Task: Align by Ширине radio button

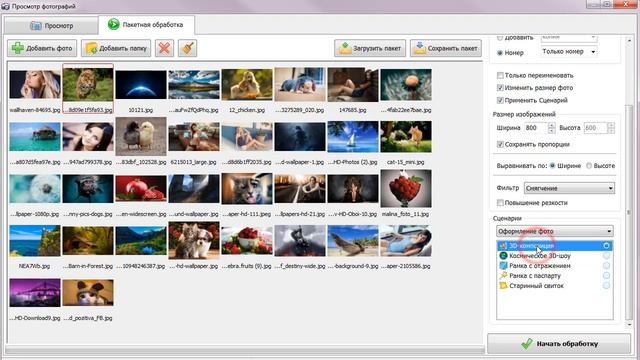Action: click(553, 166)
